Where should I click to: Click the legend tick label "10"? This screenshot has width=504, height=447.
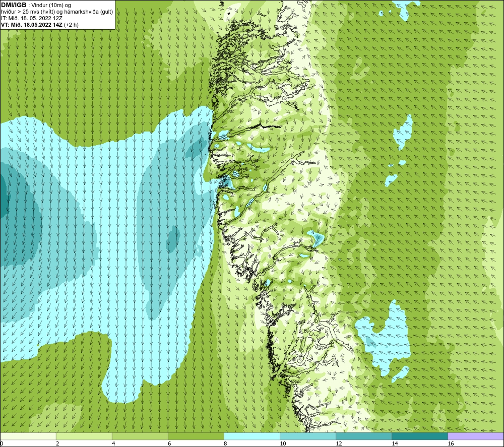pyautogui.click(x=283, y=443)
